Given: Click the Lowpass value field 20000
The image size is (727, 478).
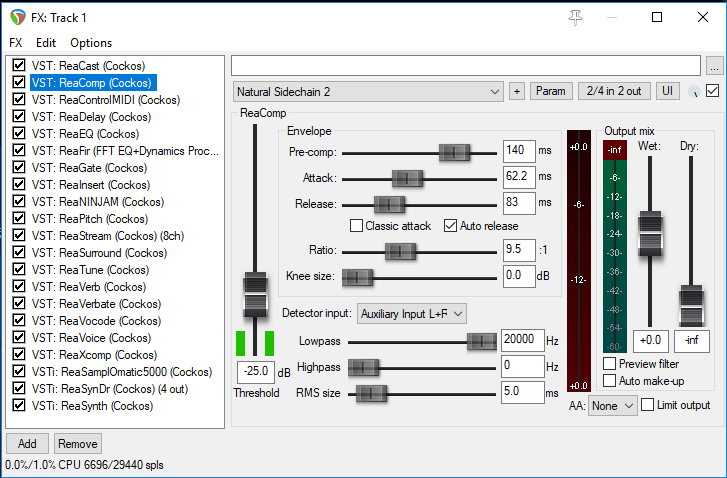Looking at the screenshot, I should coord(523,341).
